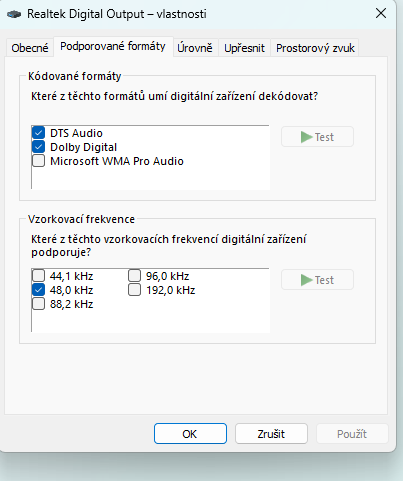Switch to the Prostorový zvuk tab

pyautogui.click(x=315, y=48)
